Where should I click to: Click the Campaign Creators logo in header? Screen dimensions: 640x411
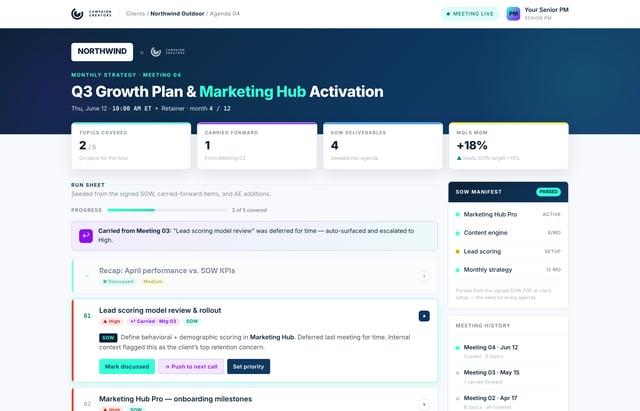click(x=91, y=13)
